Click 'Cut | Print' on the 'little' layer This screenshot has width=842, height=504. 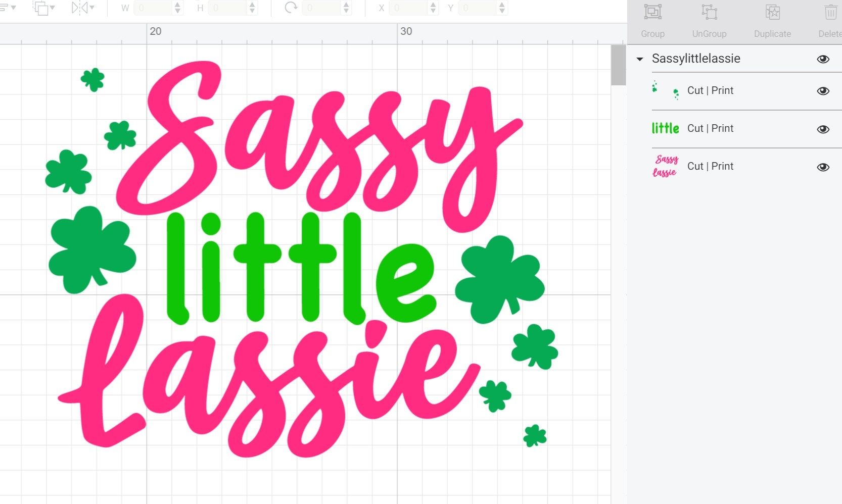710,128
